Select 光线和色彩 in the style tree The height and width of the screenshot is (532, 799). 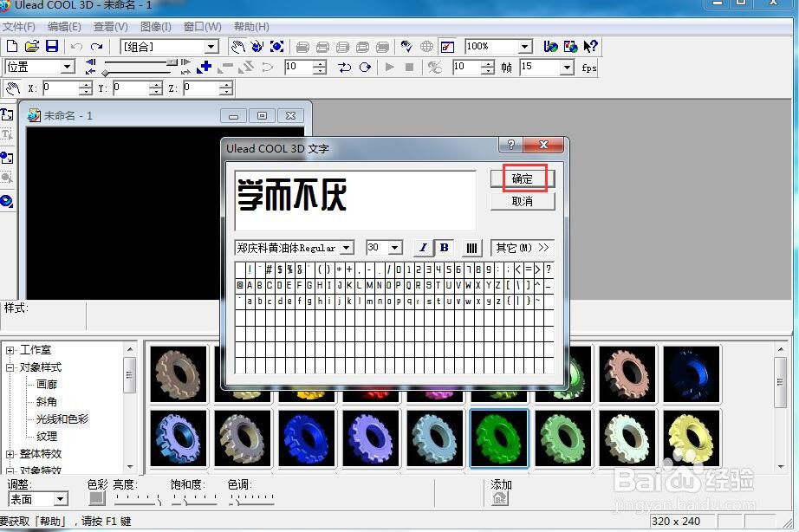coord(62,418)
